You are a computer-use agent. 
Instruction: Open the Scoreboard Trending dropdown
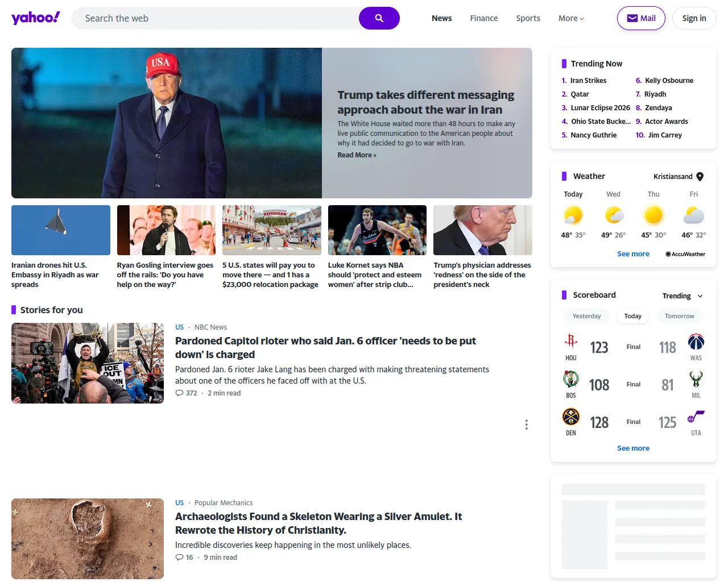click(x=683, y=296)
